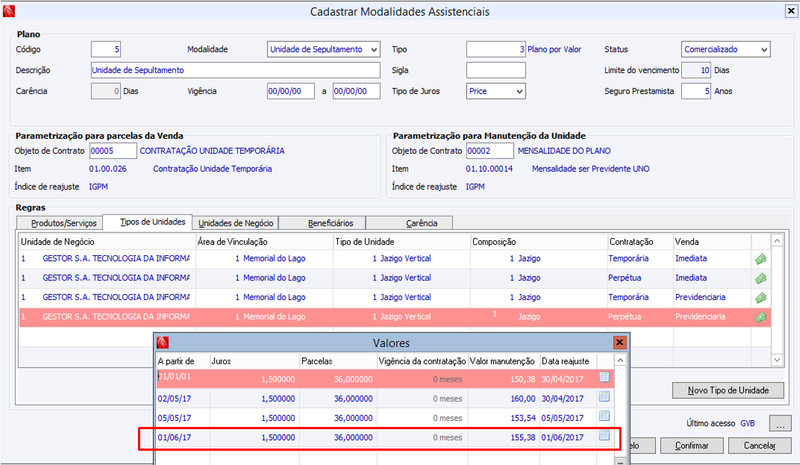Image resolution: width=800 pixels, height=465 pixels.
Task: Click the Confirmar button
Action: pos(691,446)
